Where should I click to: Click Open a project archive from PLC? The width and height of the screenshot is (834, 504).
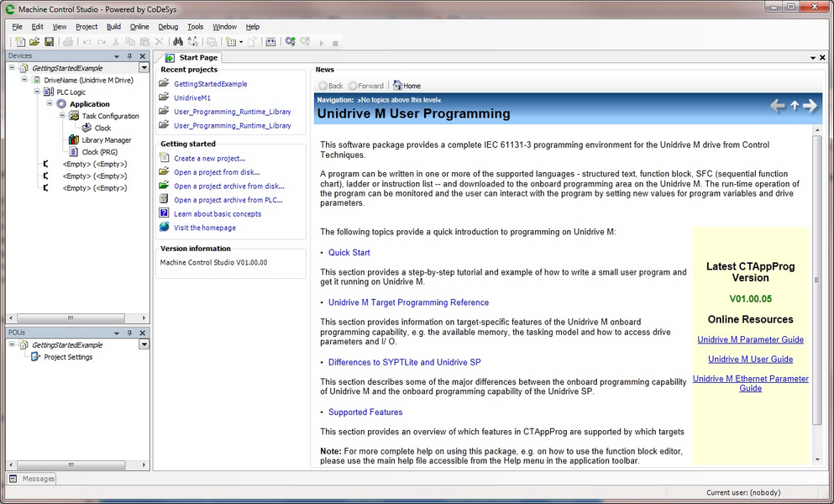tap(228, 200)
